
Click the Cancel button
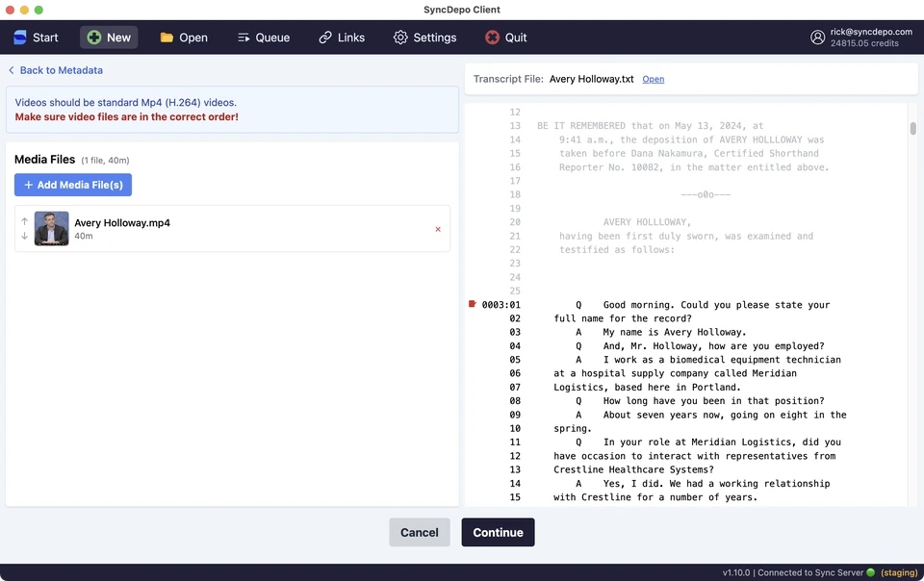pyautogui.click(x=420, y=532)
